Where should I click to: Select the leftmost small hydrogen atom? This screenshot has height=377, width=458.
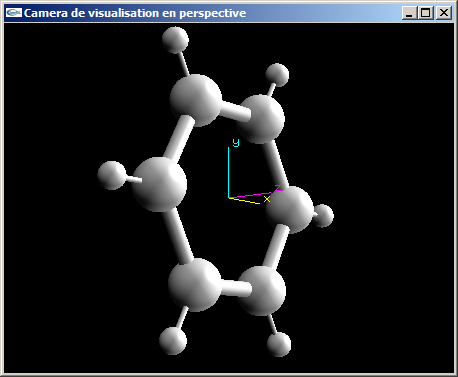pos(112,175)
